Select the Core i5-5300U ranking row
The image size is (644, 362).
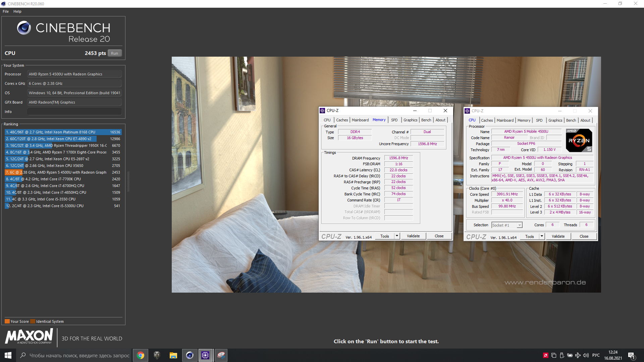click(x=63, y=206)
